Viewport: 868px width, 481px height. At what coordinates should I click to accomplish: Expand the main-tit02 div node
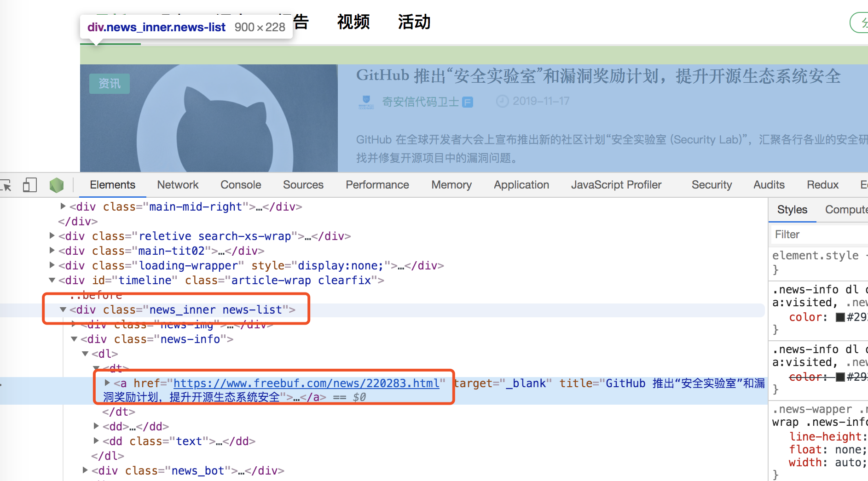(52, 251)
